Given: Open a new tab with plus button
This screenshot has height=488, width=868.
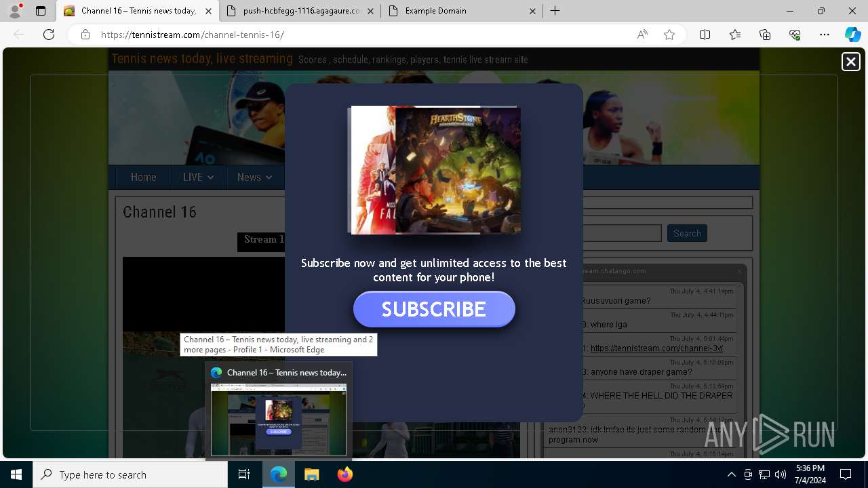Looking at the screenshot, I should [555, 11].
